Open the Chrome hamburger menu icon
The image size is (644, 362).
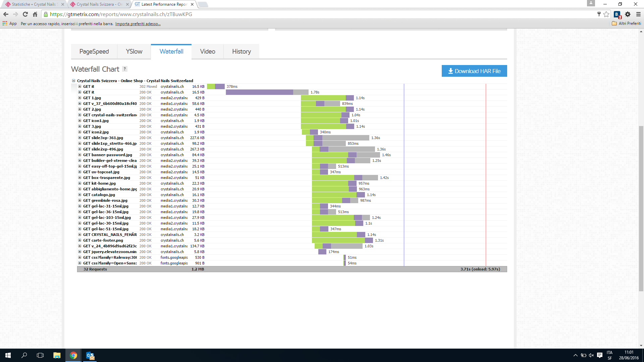638,14
